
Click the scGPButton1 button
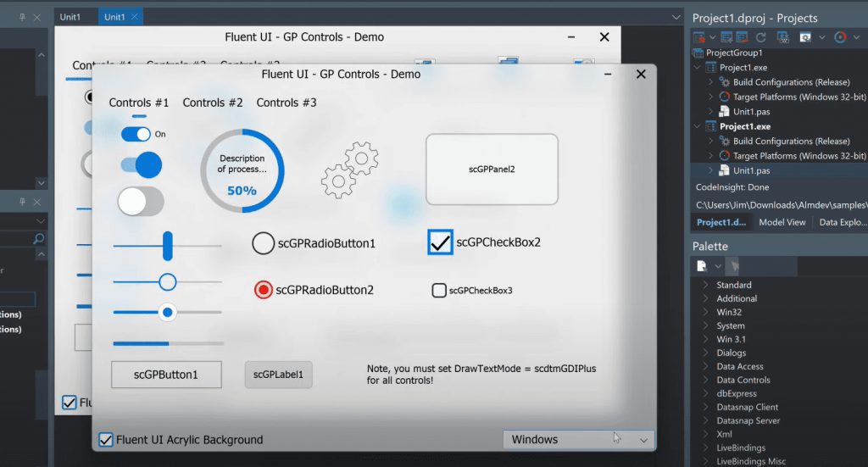coord(166,375)
